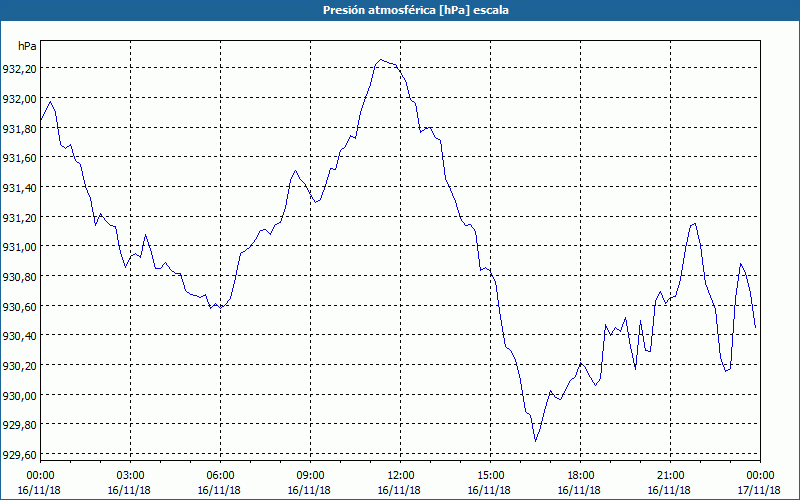
Task: Select the 'hPa' unit label on axis
Action: point(27,46)
